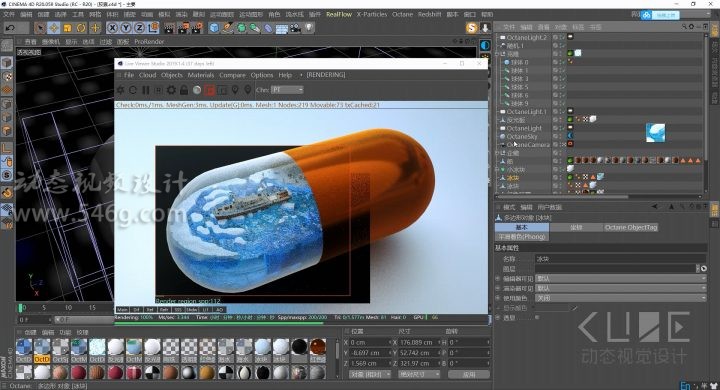This screenshot has height=390, width=720.
Task: Click green timeline playhead at frame 0
Action: click(20, 307)
